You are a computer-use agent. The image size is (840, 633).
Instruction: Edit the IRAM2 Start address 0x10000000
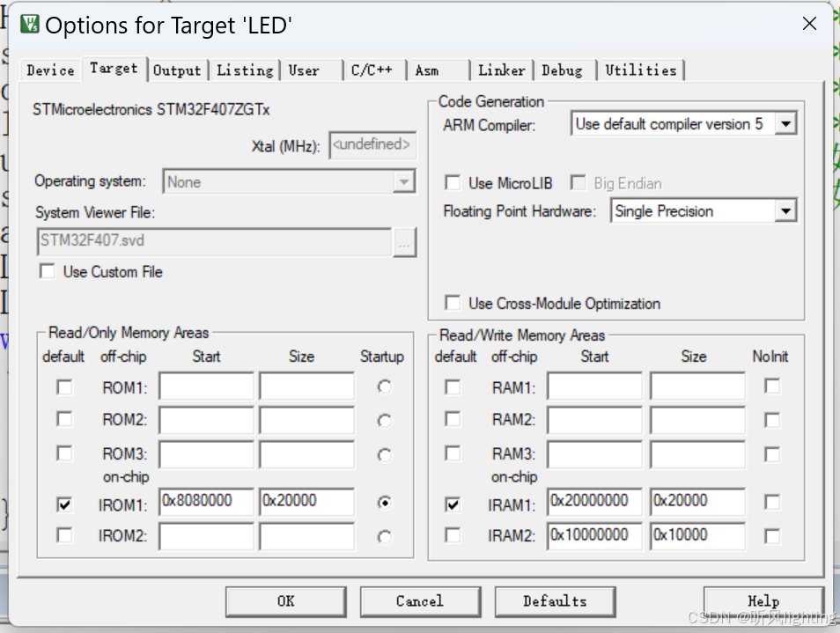coord(594,537)
